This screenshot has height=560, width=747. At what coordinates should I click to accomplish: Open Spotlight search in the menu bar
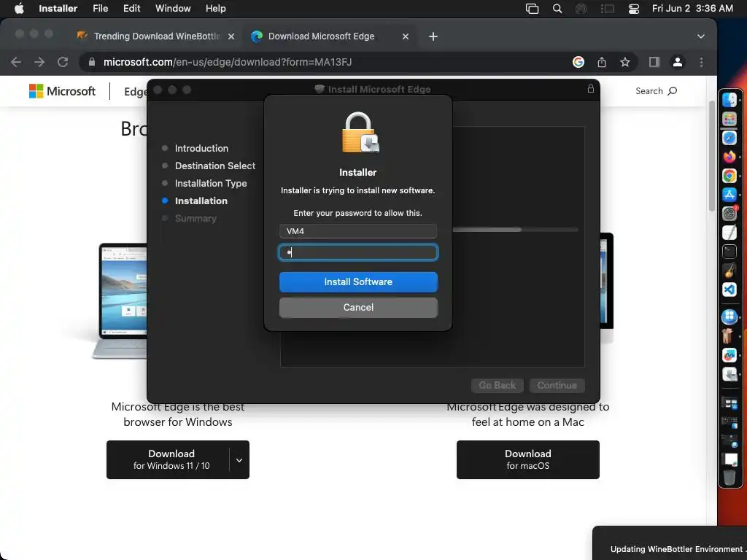557,9
